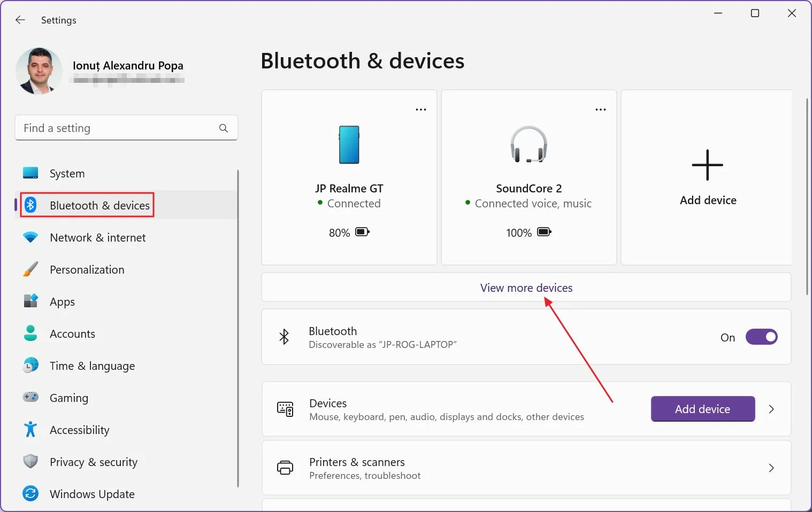Viewport: 812px width, 512px height.
Task: Click the search magnifier icon
Action: 224,128
